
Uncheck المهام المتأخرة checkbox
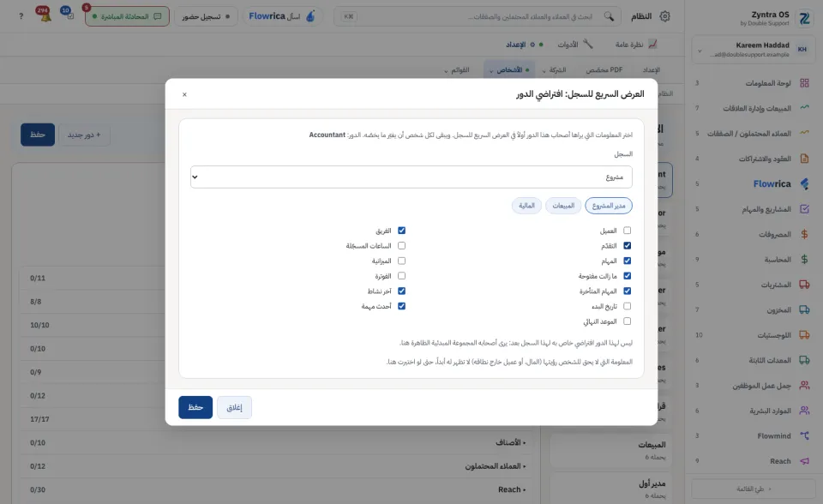tap(628, 291)
